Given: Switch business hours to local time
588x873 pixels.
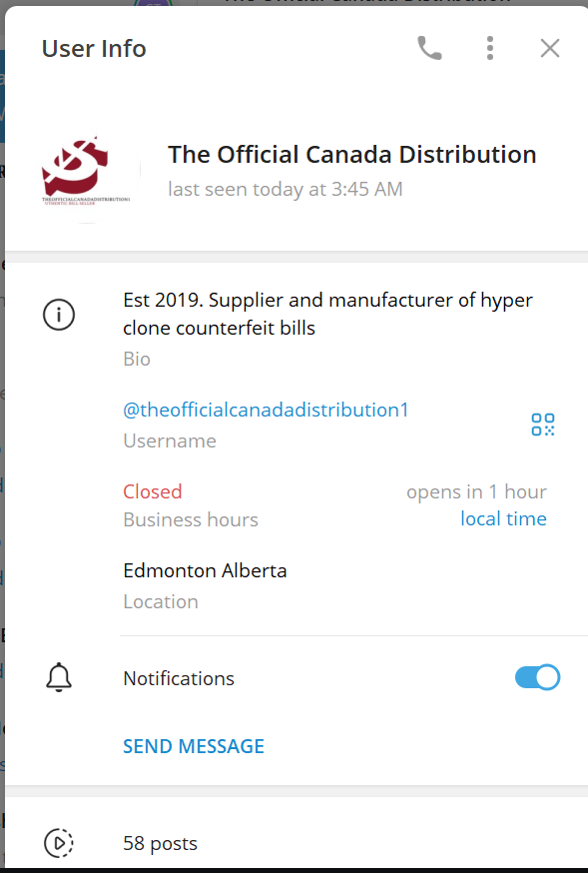Looking at the screenshot, I should click(503, 518).
